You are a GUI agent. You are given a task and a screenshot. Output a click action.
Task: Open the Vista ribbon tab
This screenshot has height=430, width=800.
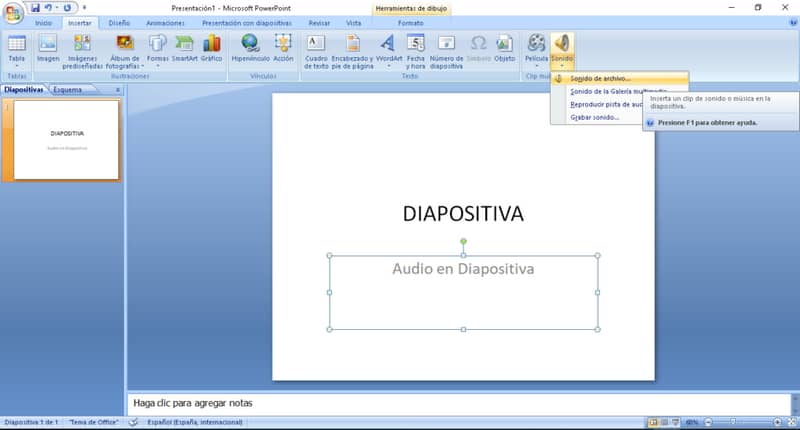pos(354,23)
